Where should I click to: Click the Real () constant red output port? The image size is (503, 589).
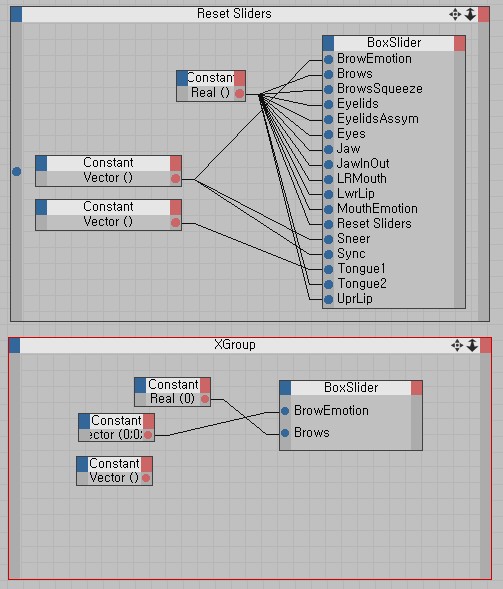[x=239, y=94]
